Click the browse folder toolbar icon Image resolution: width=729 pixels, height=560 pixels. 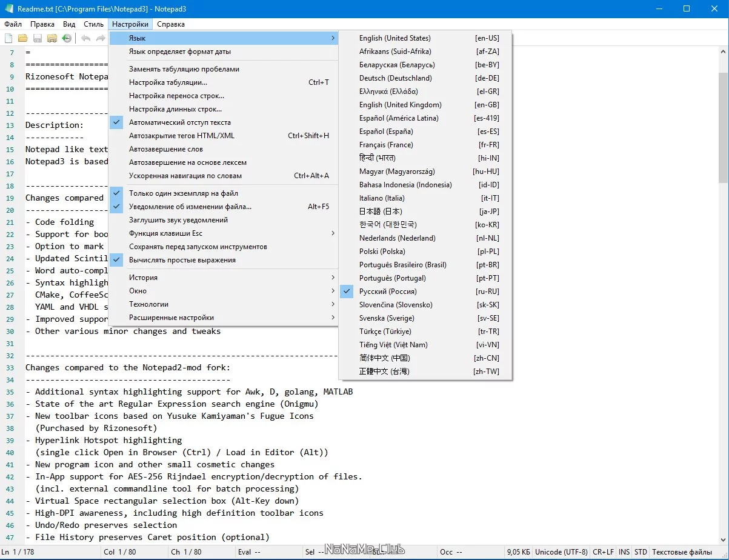(x=52, y=38)
